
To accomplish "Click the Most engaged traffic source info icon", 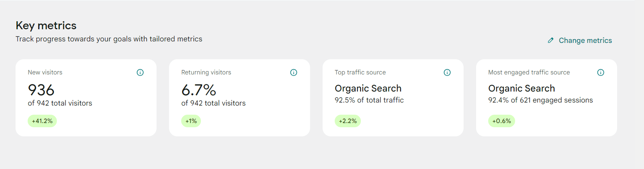I will [601, 73].
